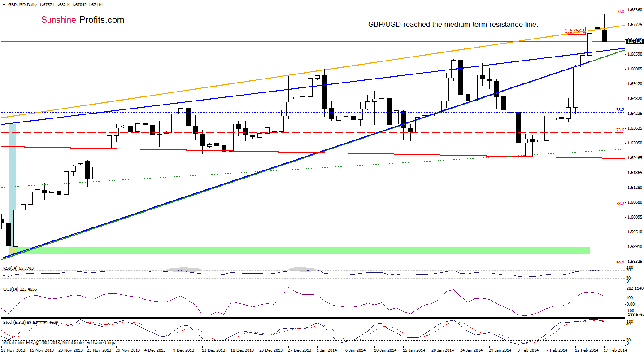Click the 1.61865 price axis value
Screen dimensions: 644x354
[x=635, y=172]
